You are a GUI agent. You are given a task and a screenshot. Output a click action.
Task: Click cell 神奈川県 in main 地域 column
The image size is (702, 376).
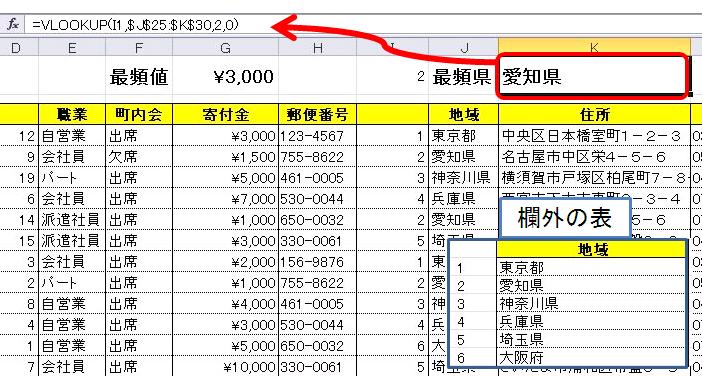[463, 178]
